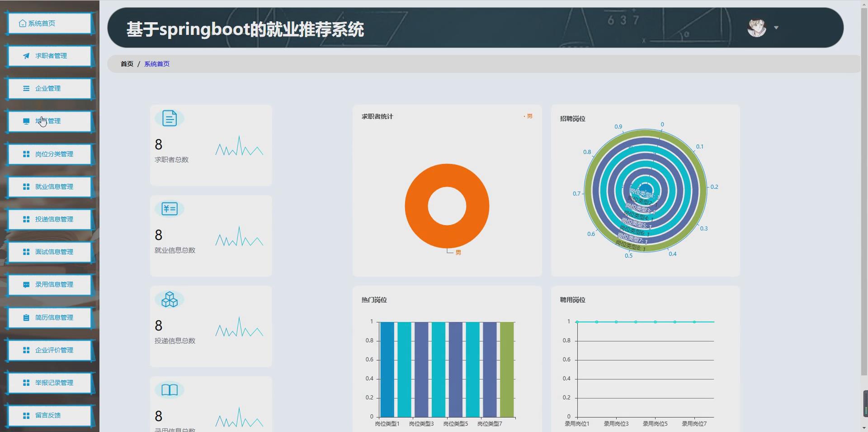Click the 岗位类型1 bar in 热门岗位 chart

pos(387,369)
